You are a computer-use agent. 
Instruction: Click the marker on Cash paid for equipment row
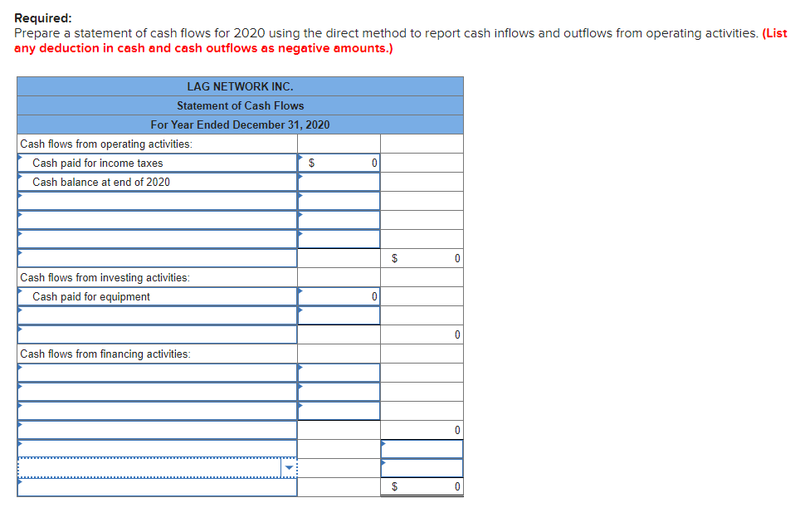coord(19,296)
